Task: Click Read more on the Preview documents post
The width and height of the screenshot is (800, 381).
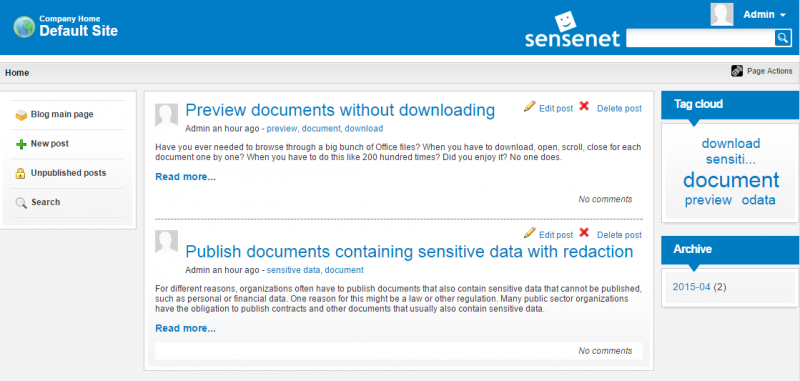Action: (186, 177)
